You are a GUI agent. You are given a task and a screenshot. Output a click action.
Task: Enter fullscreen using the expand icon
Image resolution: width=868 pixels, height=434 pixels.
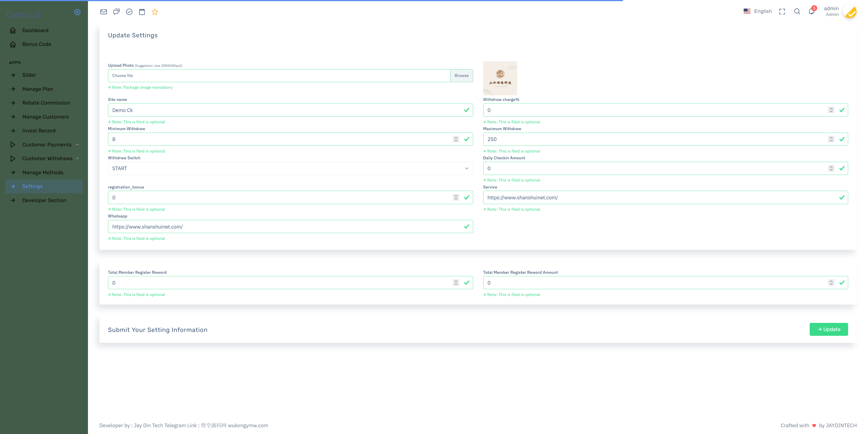click(782, 12)
